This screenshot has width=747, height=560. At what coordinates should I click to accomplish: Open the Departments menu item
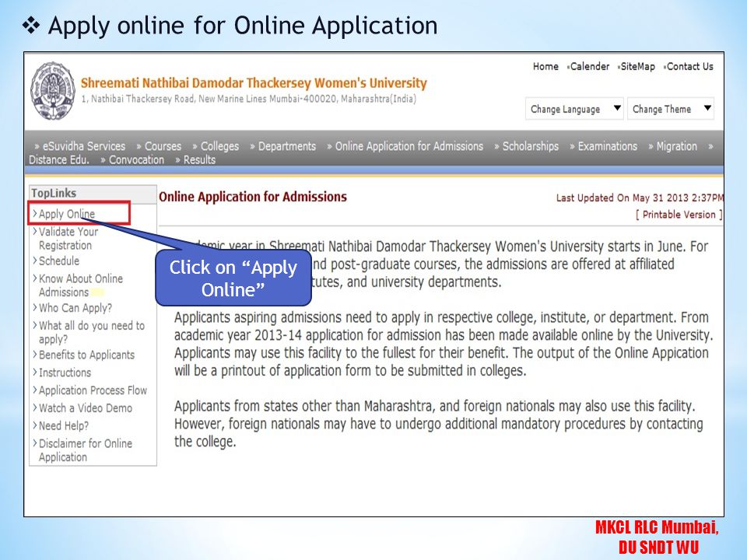pyautogui.click(x=287, y=146)
